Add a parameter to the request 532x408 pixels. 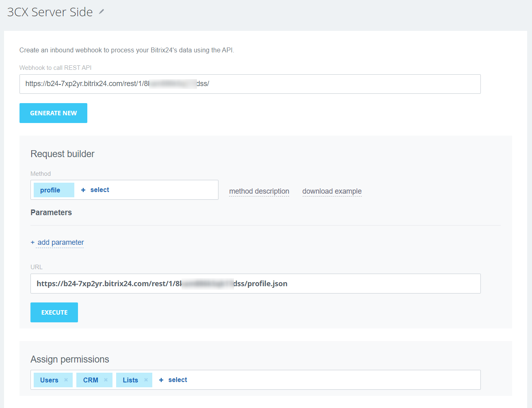pyautogui.click(x=57, y=242)
